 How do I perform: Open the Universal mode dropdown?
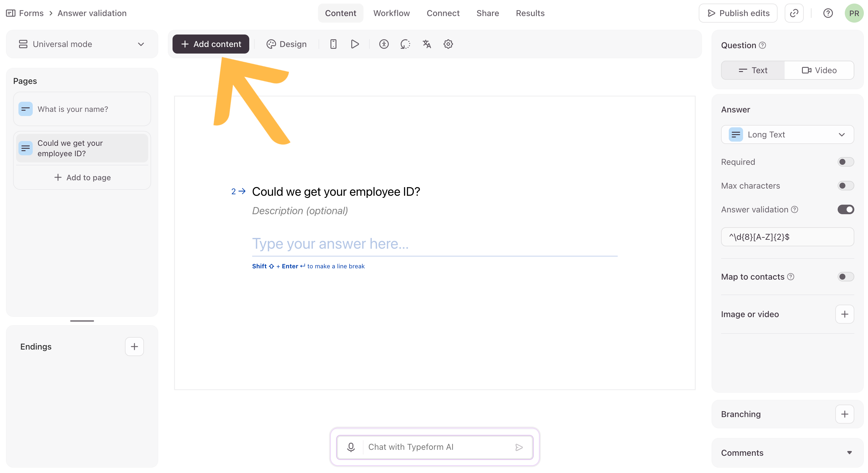(x=82, y=44)
